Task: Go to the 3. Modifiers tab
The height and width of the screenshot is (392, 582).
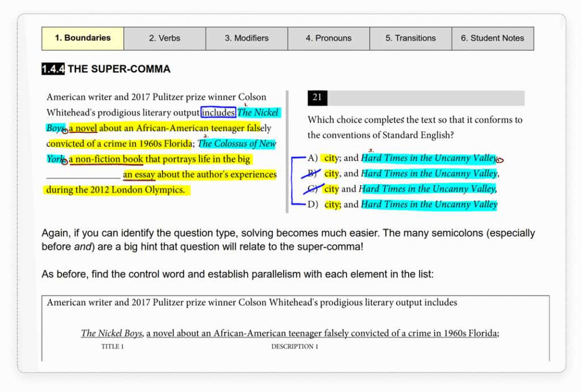Action: pos(246,38)
